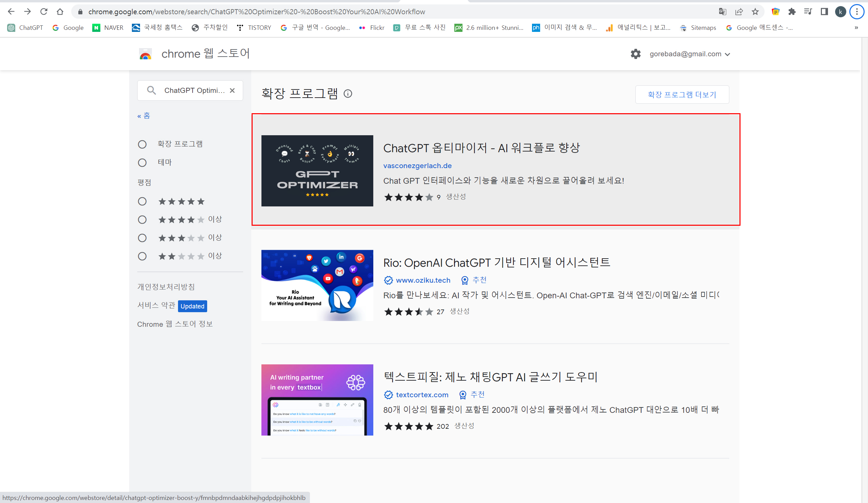868x503 pixels.
Task: Open the 구글 번역 bookmark
Action: (315, 27)
